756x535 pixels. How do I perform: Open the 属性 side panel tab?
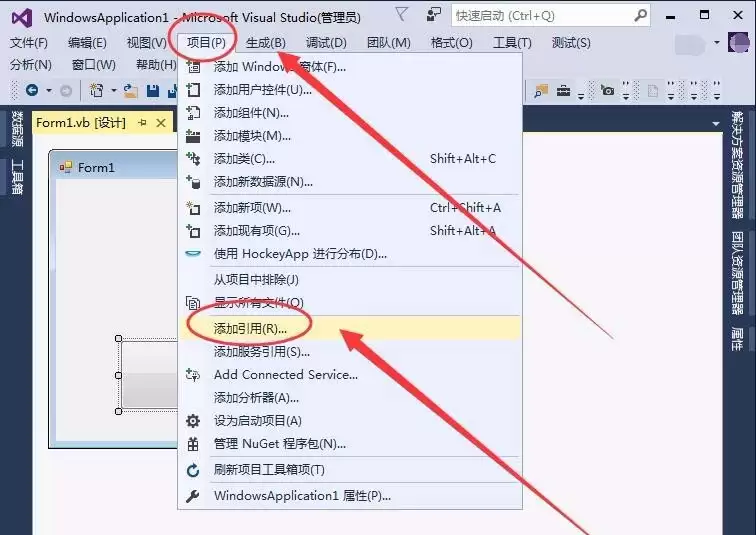[737, 339]
